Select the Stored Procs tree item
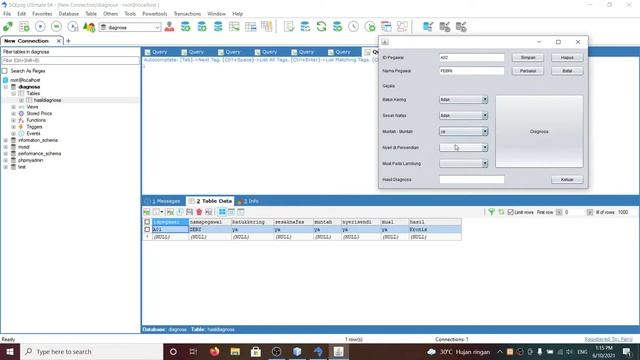This screenshot has width=640, height=360. 39,113
